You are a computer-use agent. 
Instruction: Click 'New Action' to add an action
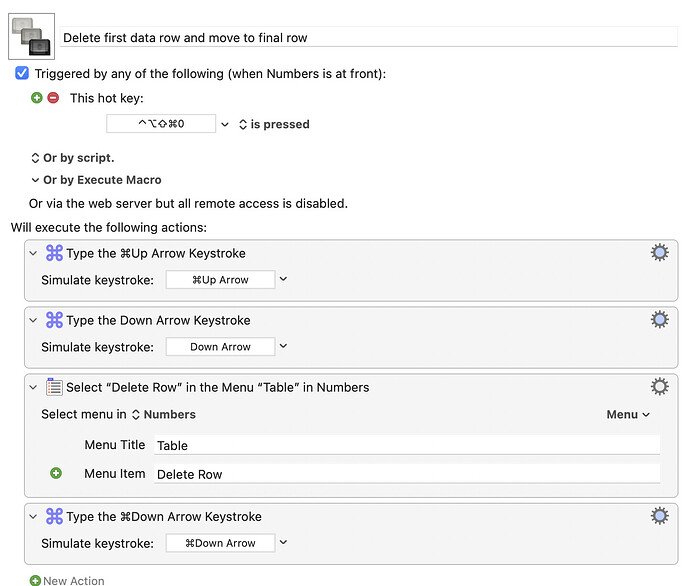(67, 580)
